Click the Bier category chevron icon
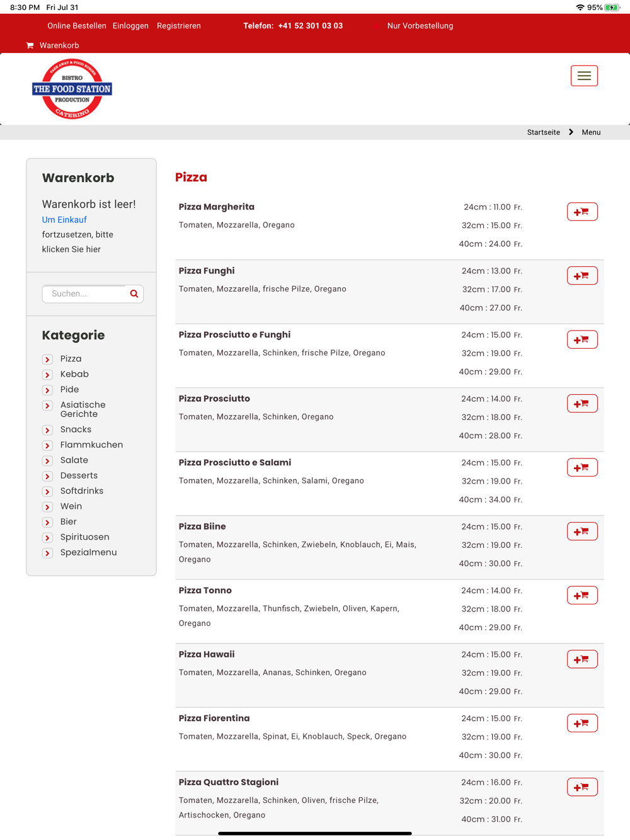630x840 pixels. pyautogui.click(x=47, y=522)
